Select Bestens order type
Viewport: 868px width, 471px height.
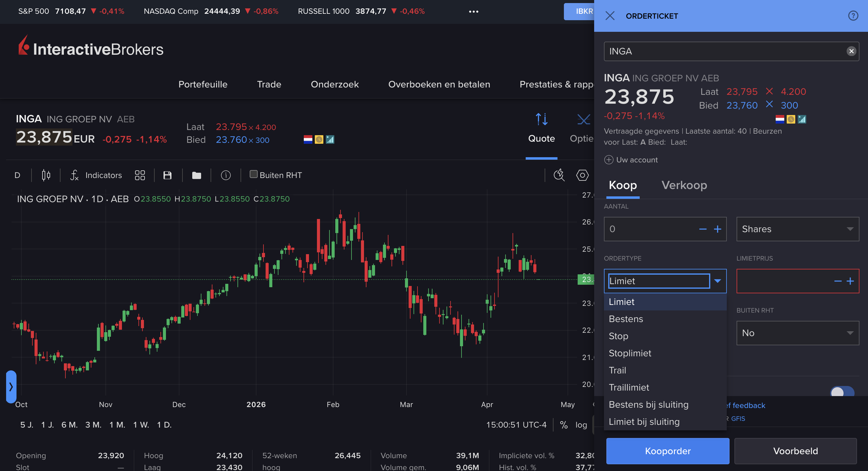pos(665,319)
